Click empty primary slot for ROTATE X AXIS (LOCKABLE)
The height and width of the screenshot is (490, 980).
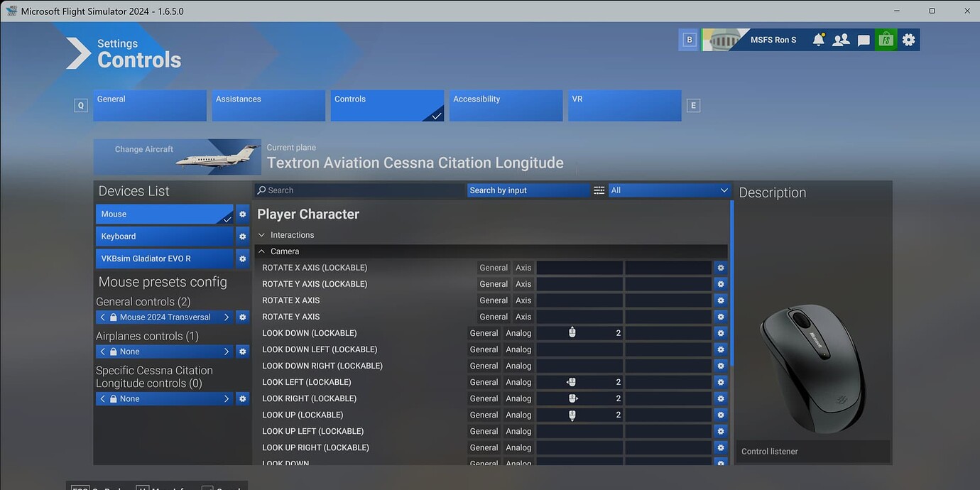[579, 268]
